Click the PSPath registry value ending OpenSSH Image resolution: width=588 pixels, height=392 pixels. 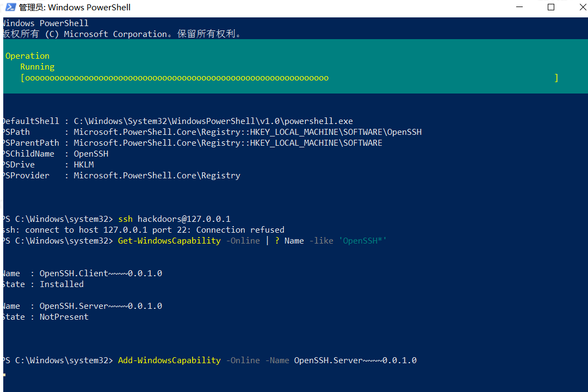coord(248,132)
